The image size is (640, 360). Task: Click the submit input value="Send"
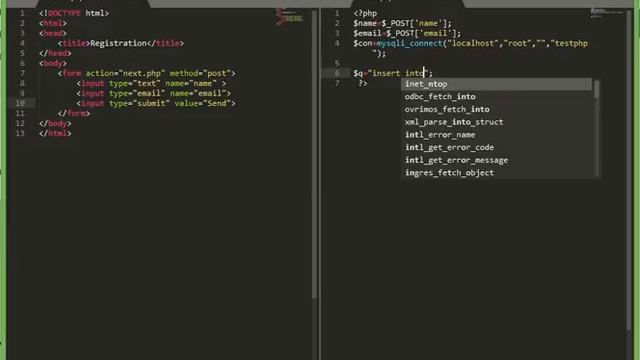pyautogui.click(x=156, y=103)
